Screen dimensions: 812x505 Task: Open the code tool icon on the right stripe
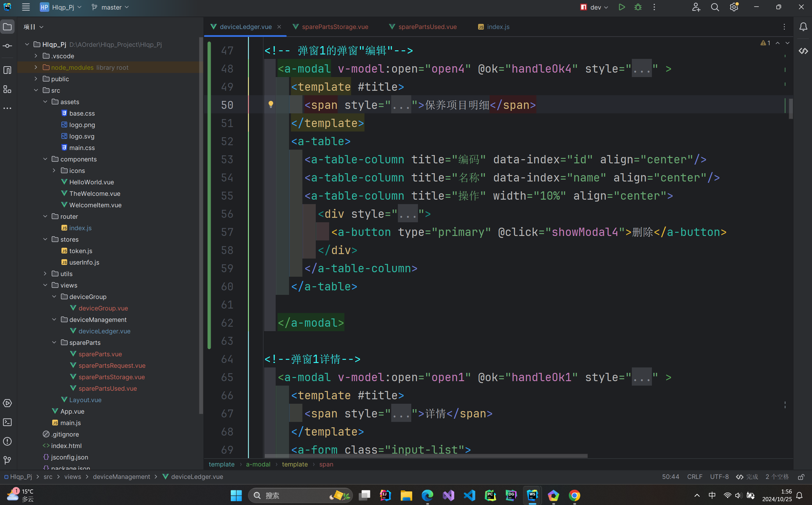(x=803, y=51)
